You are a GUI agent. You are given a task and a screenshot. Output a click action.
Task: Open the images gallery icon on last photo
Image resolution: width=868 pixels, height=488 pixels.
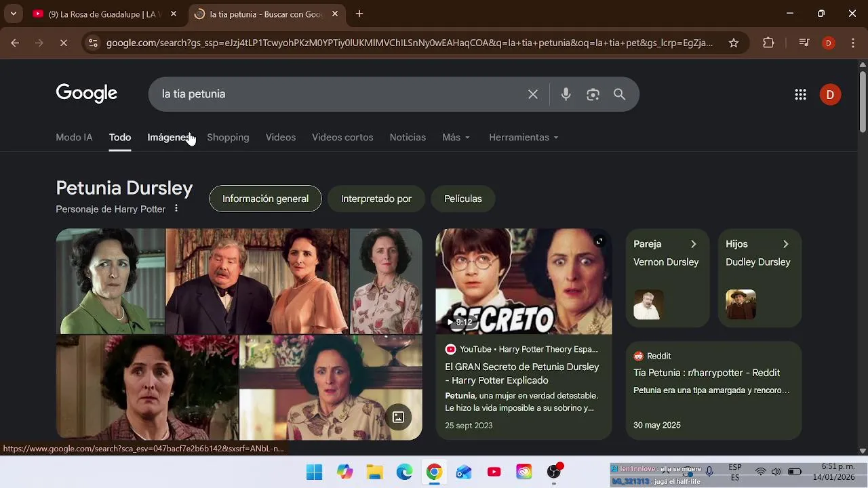398,417
